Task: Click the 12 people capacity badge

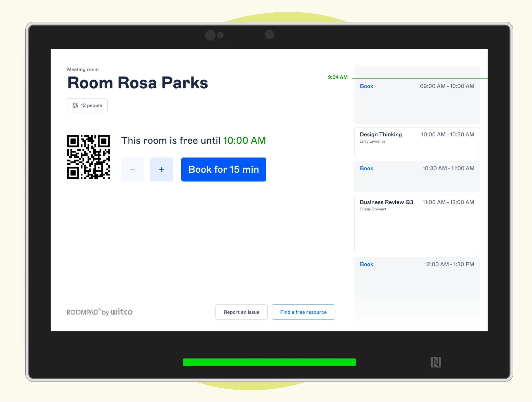Action: [87, 105]
